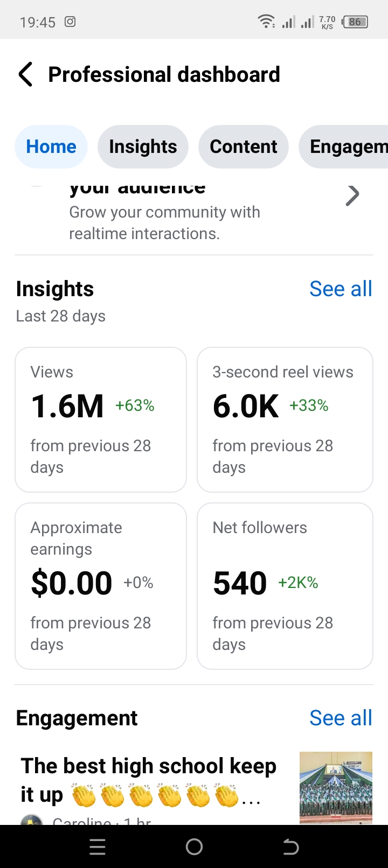The height and width of the screenshot is (868, 388).
Task: Tap the Instagram notification icon in status bar
Action: pos(70,22)
